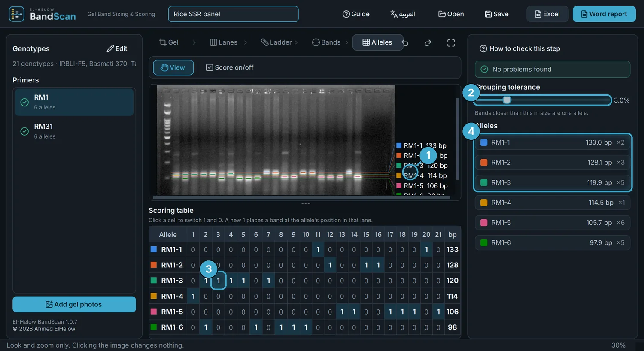The height and width of the screenshot is (351, 644).
Task: Go to the Bands step
Action: pos(326,42)
